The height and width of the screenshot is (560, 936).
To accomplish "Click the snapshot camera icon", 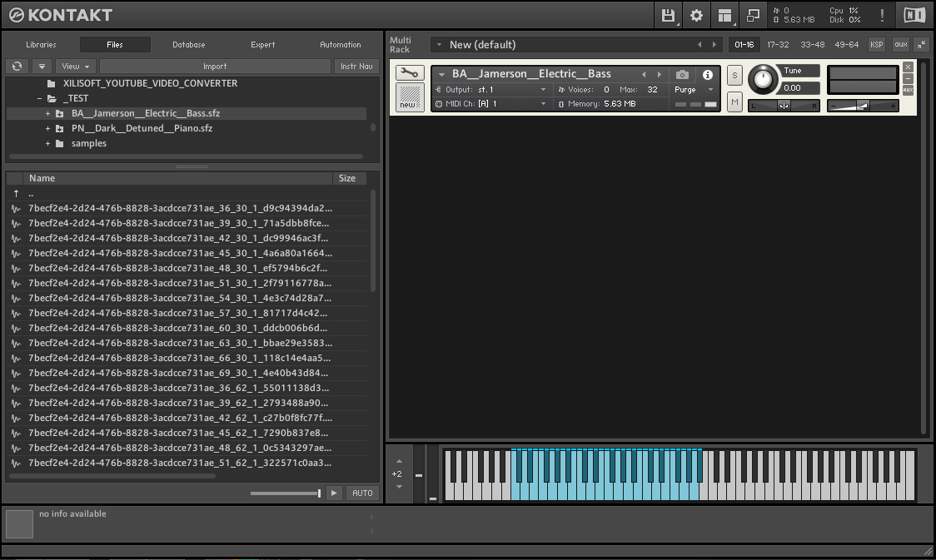I will tap(682, 75).
